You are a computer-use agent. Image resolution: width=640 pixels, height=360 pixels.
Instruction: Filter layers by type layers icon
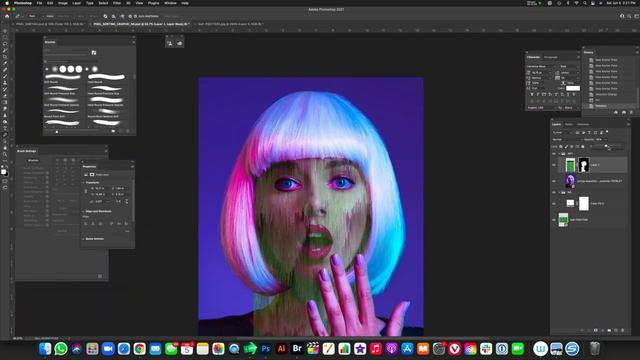(x=589, y=132)
